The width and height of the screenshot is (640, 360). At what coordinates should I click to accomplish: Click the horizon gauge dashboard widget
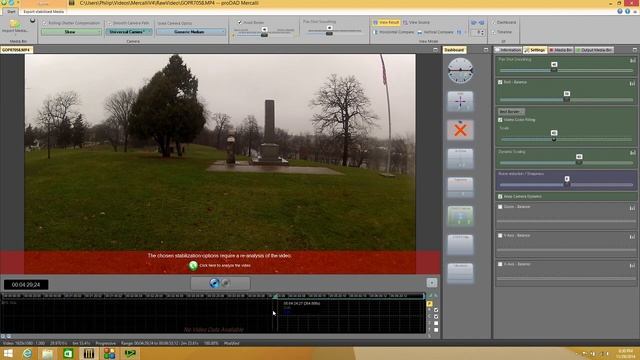pyautogui.click(x=460, y=71)
